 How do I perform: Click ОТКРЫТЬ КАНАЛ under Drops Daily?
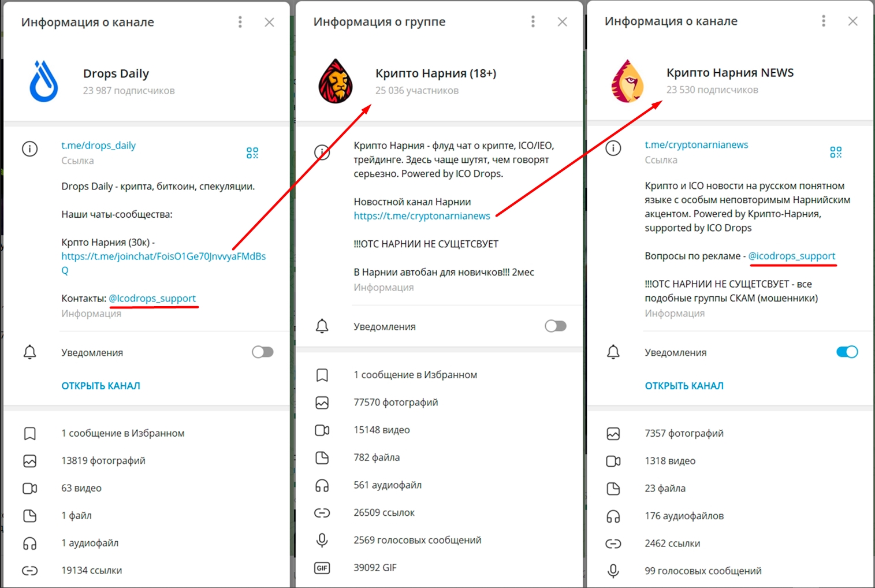101,386
